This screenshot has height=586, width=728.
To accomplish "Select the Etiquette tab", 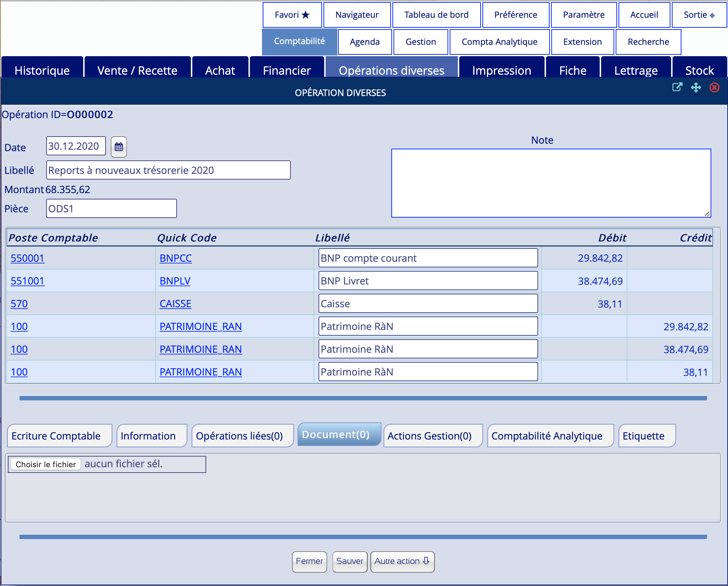I will 643,436.
